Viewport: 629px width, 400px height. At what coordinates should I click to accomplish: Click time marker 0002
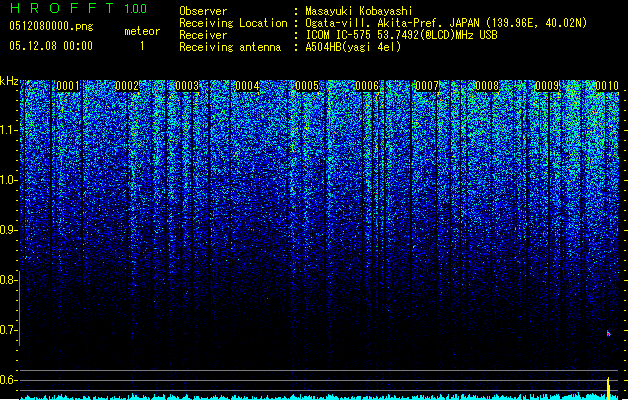[x=127, y=86]
